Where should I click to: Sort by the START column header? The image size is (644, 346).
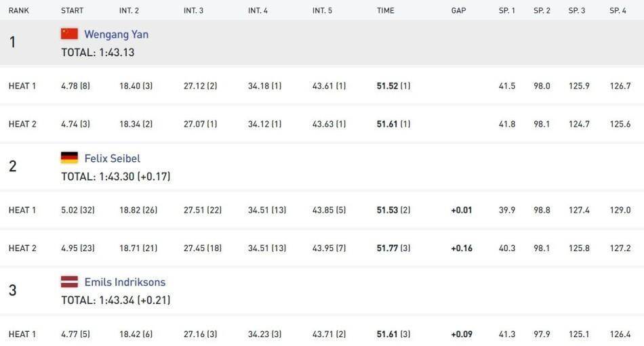pyautogui.click(x=72, y=11)
